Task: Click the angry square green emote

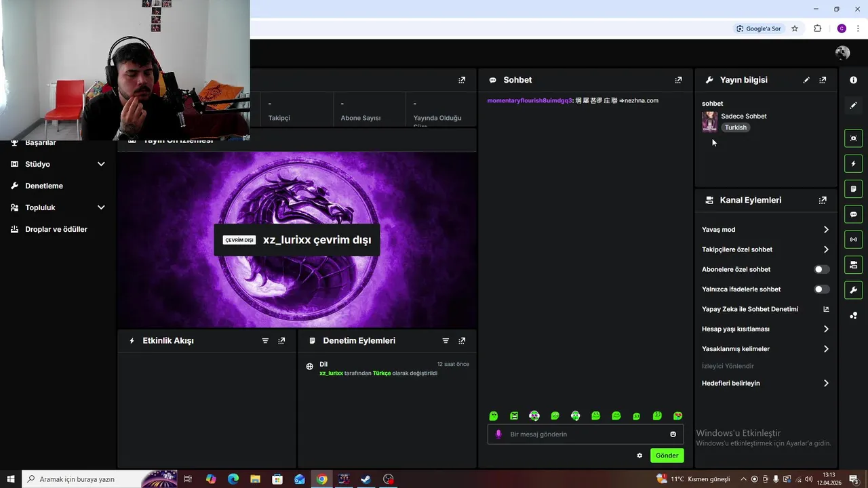Action: click(514, 416)
